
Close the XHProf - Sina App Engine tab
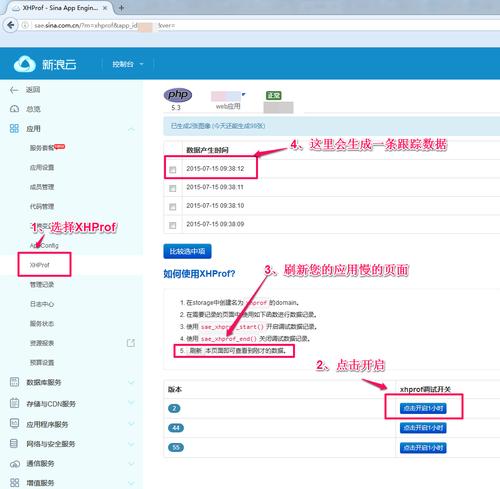[105, 8]
